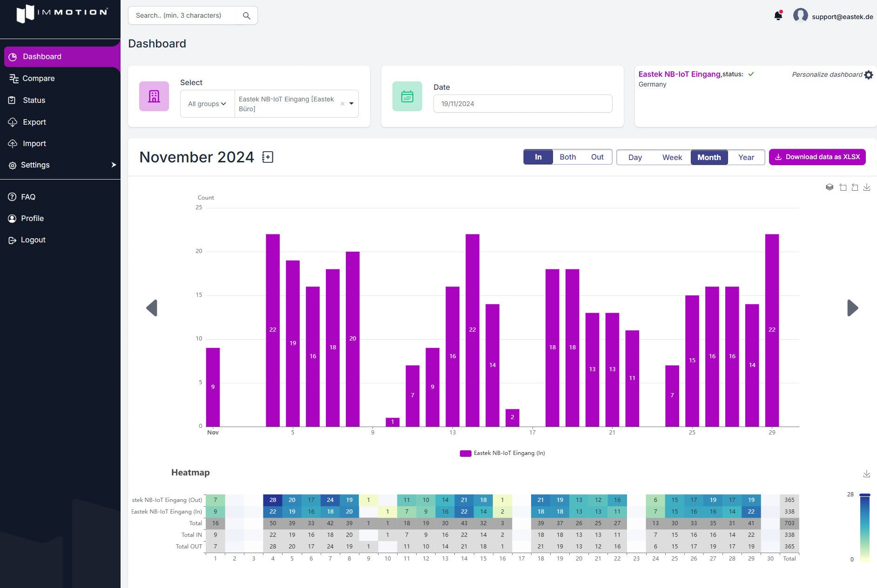Open the FAQ page
This screenshot has height=588, width=877.
click(x=28, y=197)
